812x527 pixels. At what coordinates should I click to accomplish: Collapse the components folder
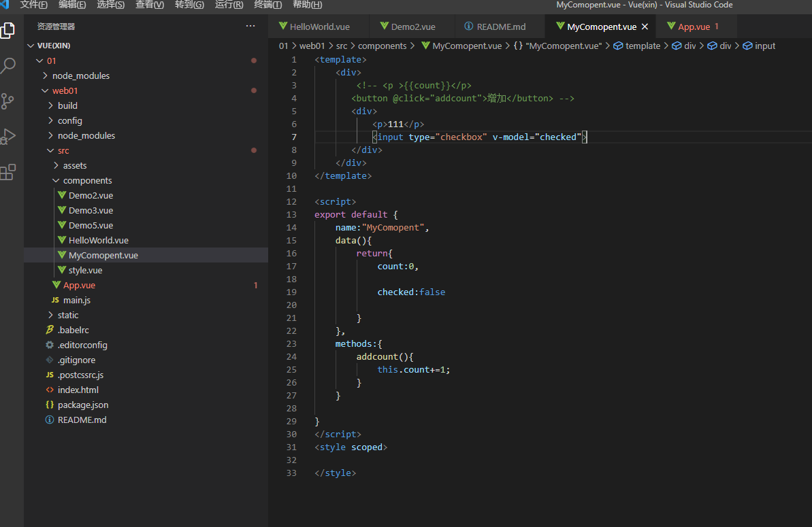[x=56, y=180]
